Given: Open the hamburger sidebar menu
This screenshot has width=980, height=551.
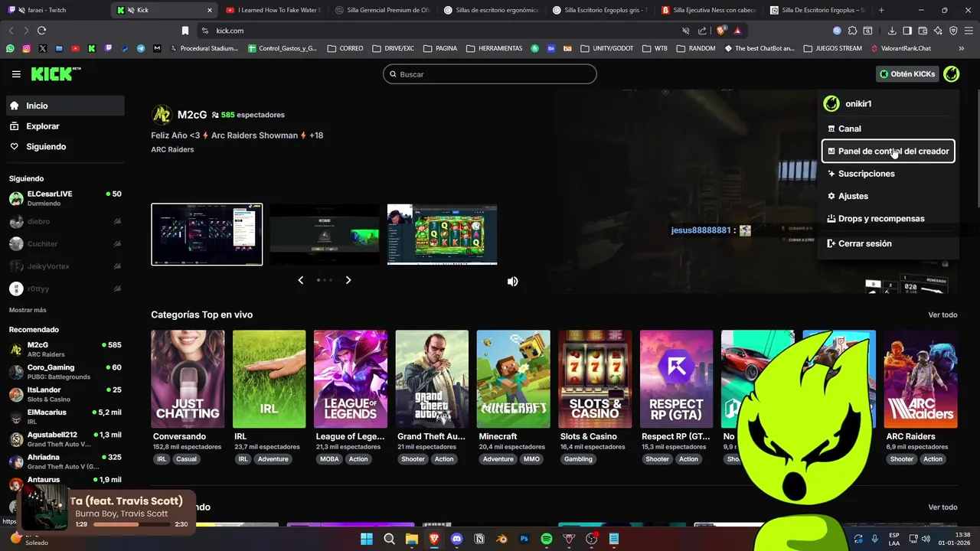Looking at the screenshot, I should click(16, 74).
